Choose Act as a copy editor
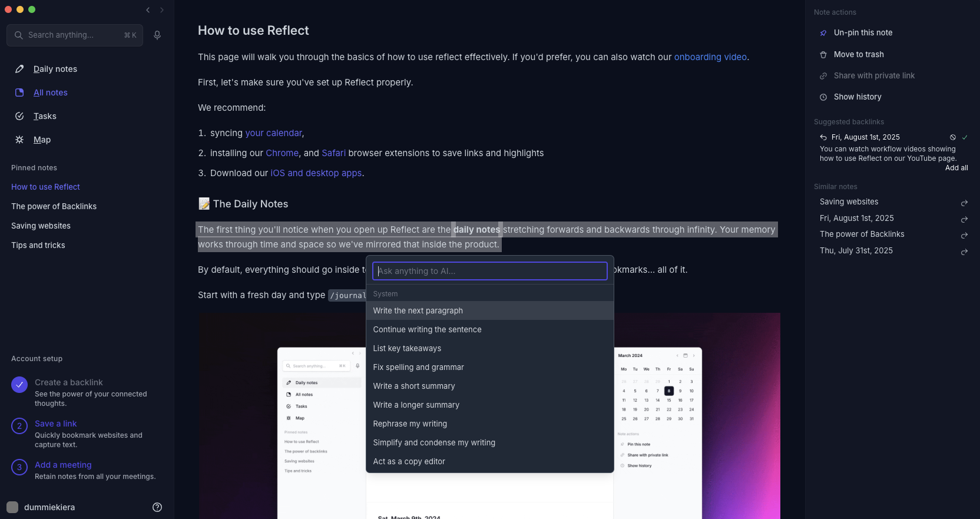This screenshot has height=519, width=980. (x=490, y=461)
